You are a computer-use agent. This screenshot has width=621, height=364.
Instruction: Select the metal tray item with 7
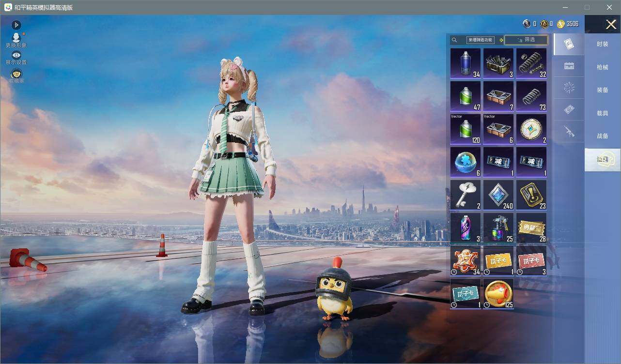coord(498,96)
